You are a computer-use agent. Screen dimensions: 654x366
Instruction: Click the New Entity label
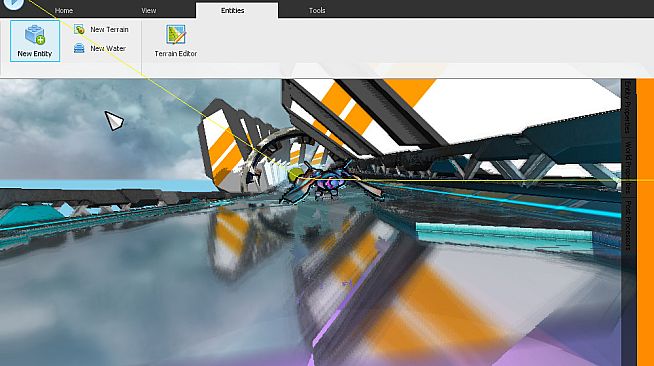click(x=35, y=54)
